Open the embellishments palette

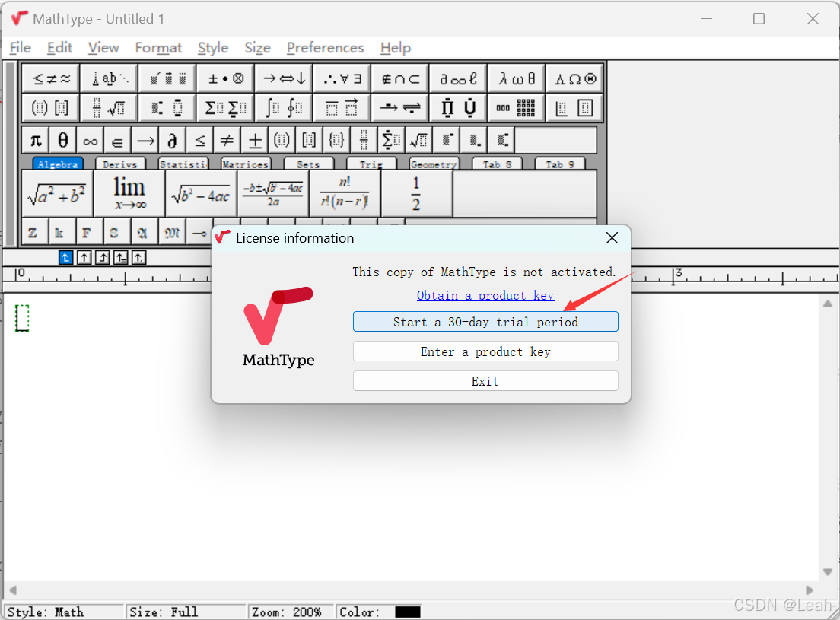(x=167, y=78)
